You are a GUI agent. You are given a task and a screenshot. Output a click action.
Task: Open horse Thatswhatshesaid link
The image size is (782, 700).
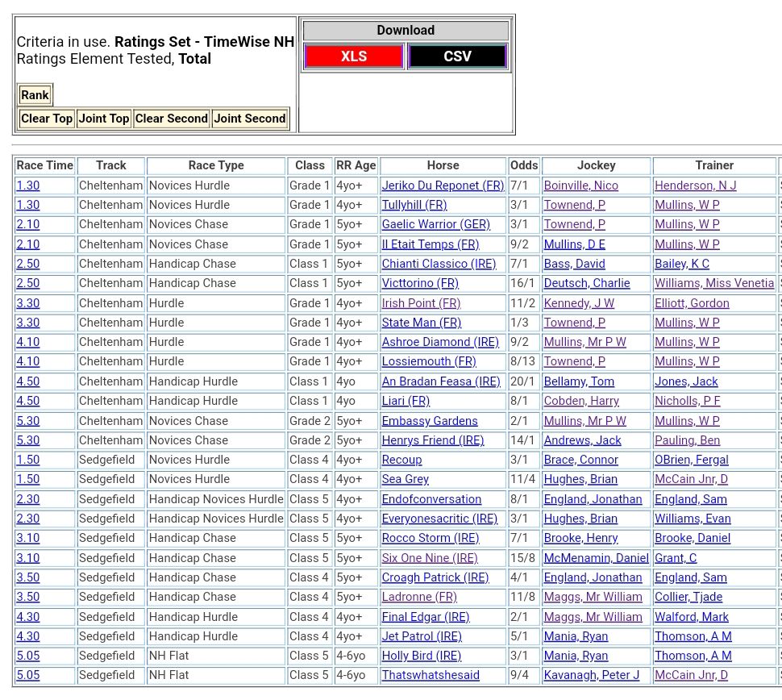[x=431, y=675]
